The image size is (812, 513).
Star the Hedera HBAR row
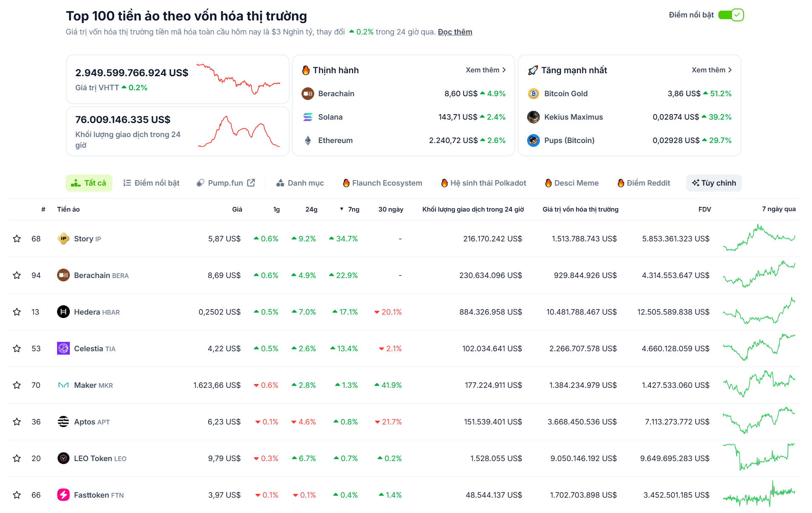coord(17,312)
